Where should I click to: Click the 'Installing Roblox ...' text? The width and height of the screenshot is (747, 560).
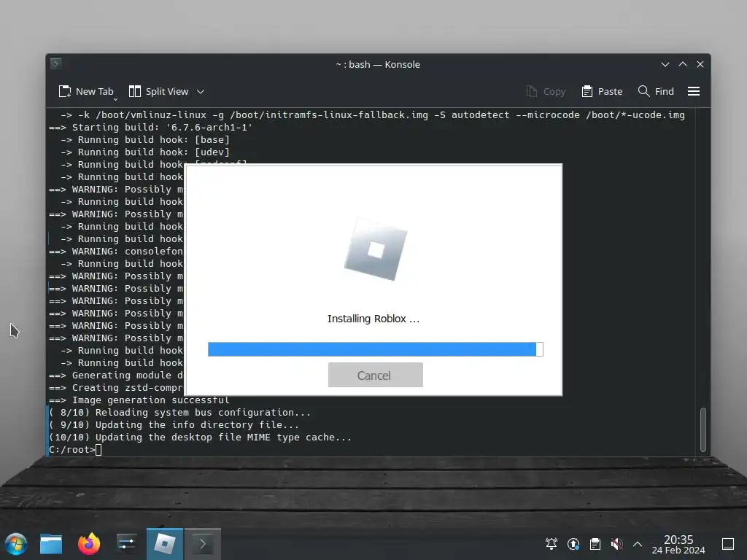(373, 319)
